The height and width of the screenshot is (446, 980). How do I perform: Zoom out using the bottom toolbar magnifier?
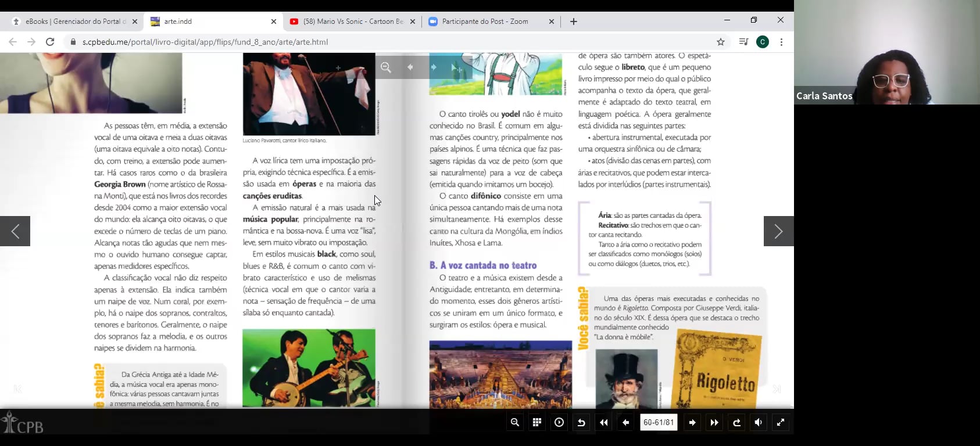(x=514, y=422)
